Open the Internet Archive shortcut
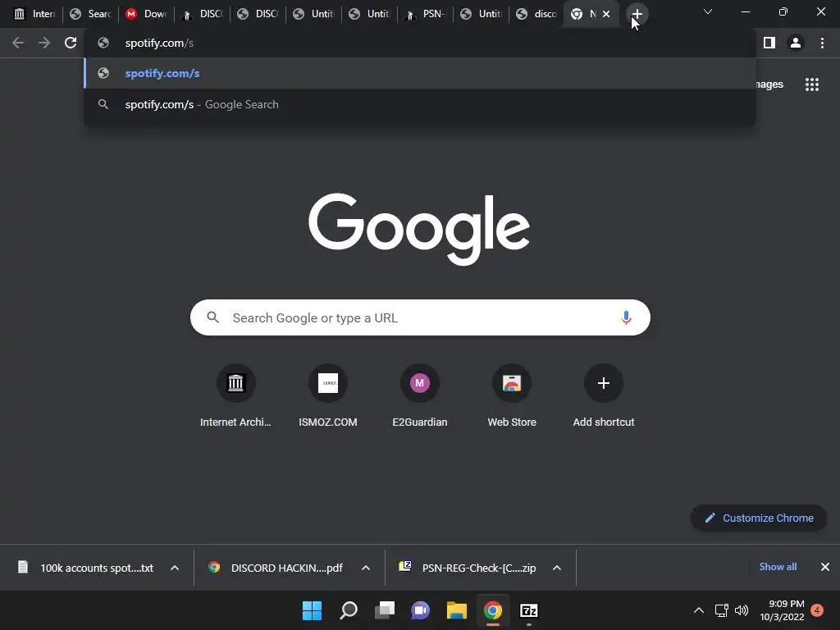 (235, 396)
